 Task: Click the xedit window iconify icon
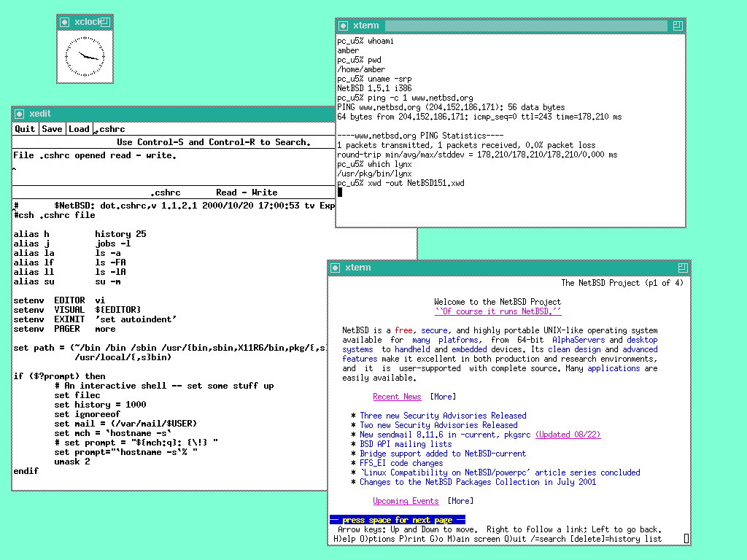pos(20,114)
